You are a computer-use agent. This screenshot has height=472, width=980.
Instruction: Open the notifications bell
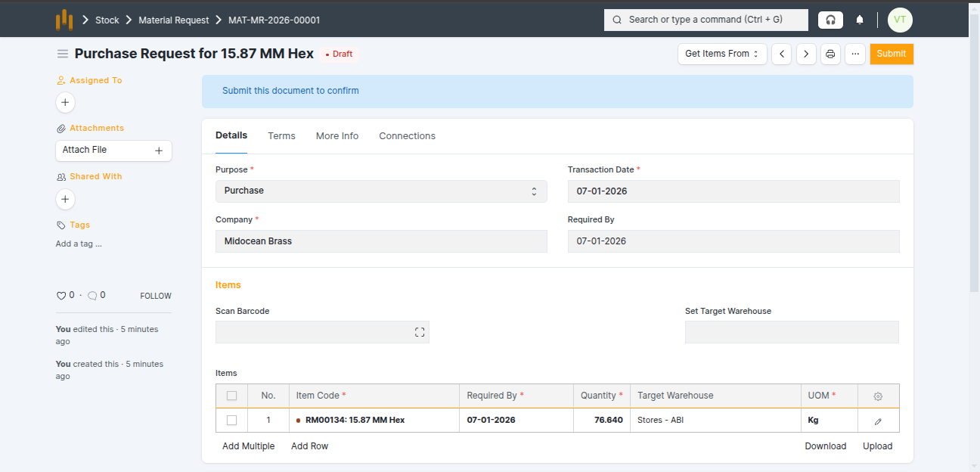pos(860,20)
